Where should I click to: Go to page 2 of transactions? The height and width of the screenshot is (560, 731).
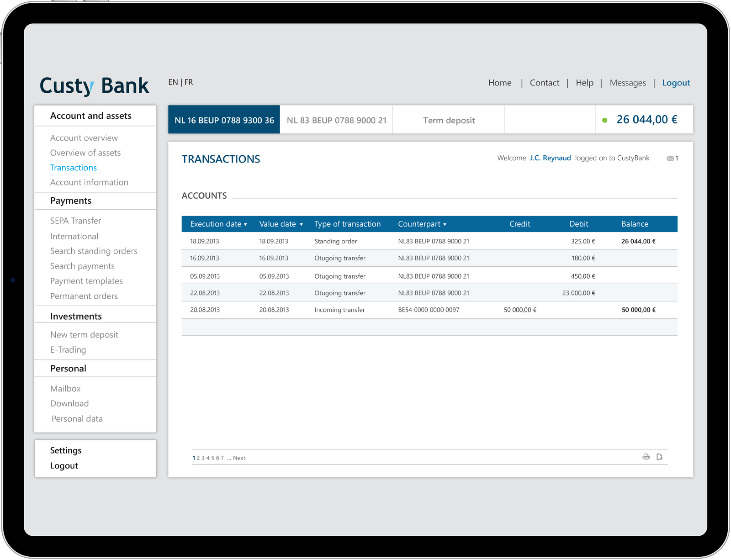point(198,458)
